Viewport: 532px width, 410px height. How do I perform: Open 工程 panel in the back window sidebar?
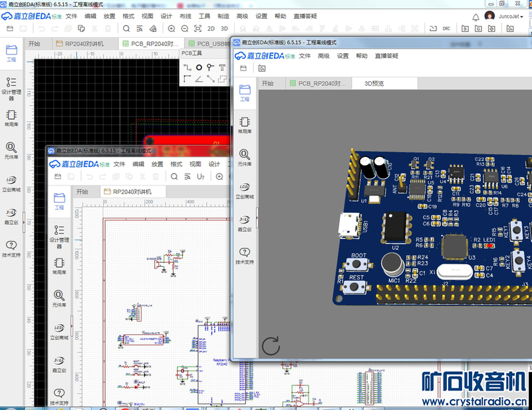coord(11,53)
